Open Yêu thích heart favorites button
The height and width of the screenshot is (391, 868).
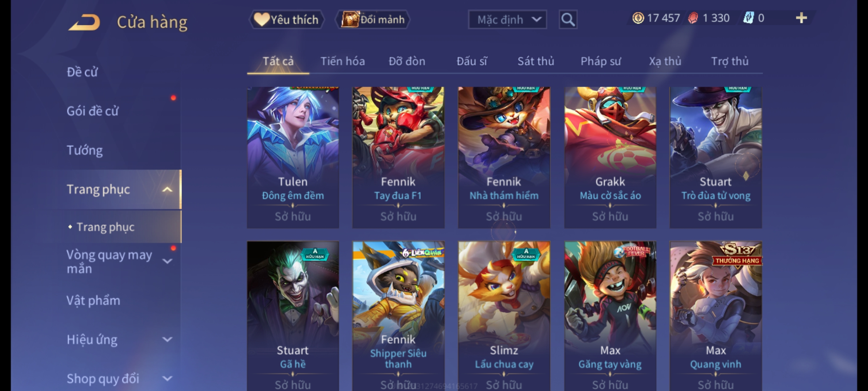(286, 20)
